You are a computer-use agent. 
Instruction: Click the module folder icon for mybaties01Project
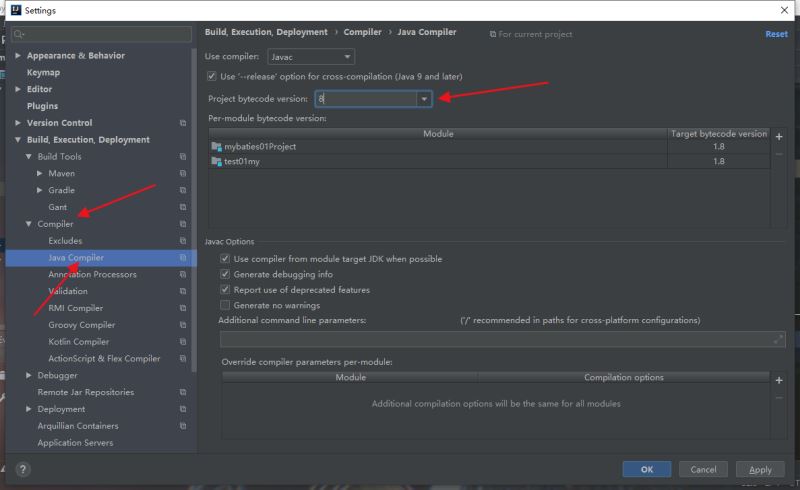coord(216,146)
